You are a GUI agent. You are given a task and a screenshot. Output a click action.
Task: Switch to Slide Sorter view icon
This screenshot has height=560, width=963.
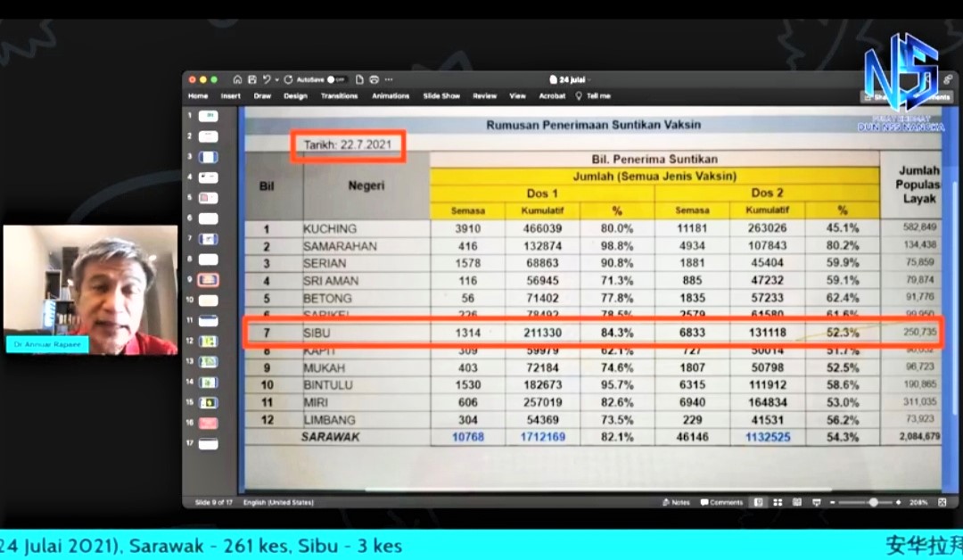coord(776,502)
